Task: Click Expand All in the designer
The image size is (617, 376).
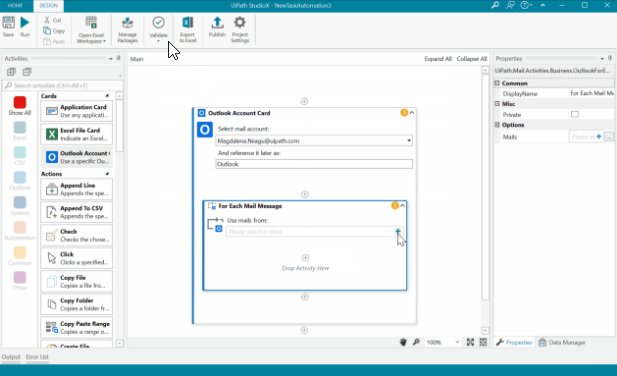Action: click(438, 59)
